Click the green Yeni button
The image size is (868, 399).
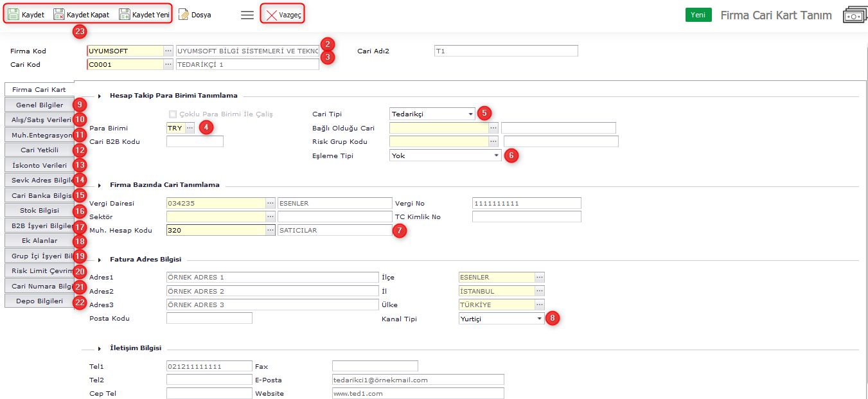coord(698,15)
